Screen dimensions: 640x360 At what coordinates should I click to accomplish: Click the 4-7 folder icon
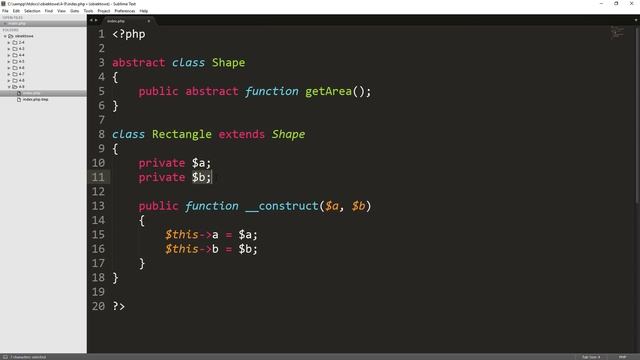point(15,74)
